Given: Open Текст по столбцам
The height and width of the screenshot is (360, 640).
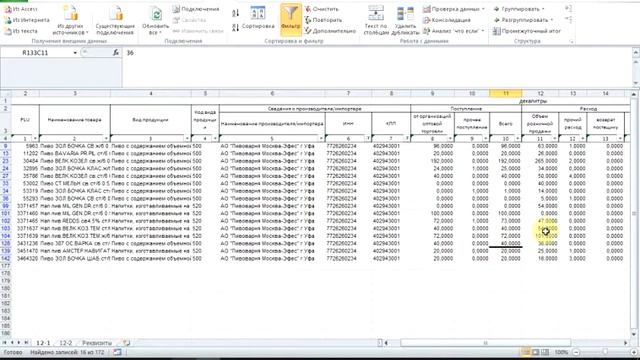Looking at the screenshot, I should 376,20.
